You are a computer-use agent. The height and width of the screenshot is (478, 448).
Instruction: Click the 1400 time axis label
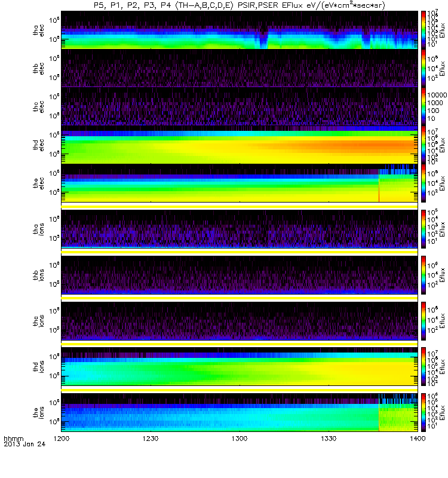point(418,439)
